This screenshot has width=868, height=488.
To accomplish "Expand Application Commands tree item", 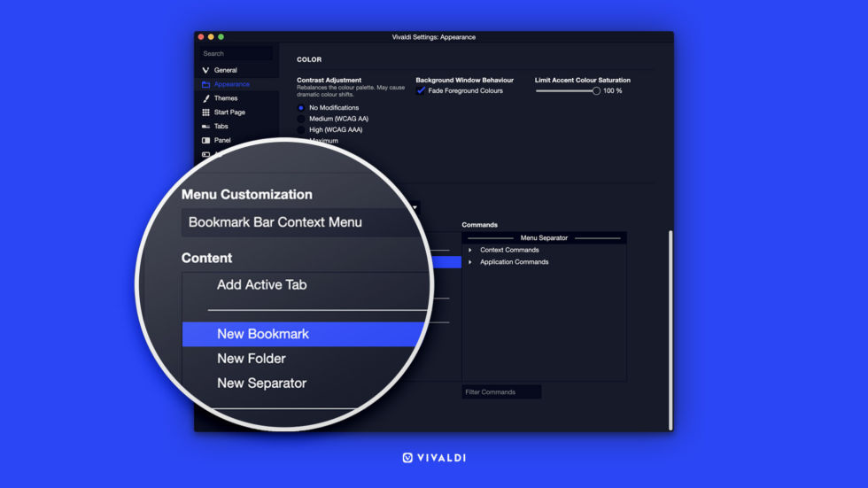I will coord(470,262).
